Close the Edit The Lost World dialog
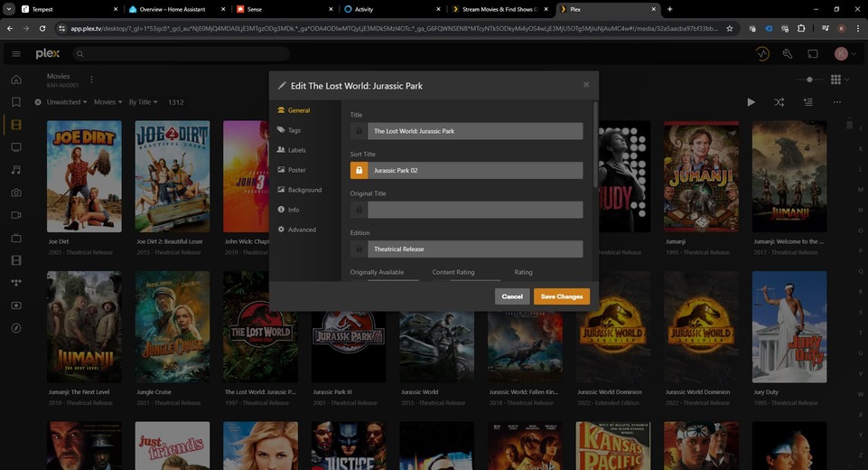The height and width of the screenshot is (470, 868). click(x=585, y=85)
